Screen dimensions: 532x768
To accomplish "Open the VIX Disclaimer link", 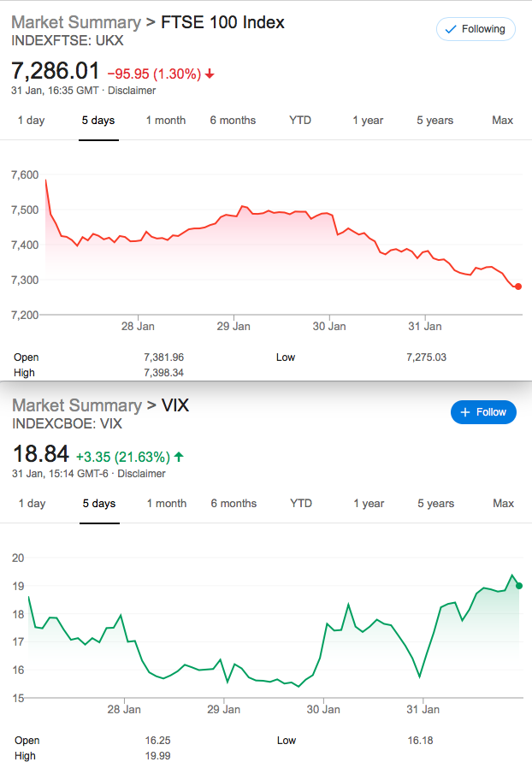I will click(x=142, y=474).
